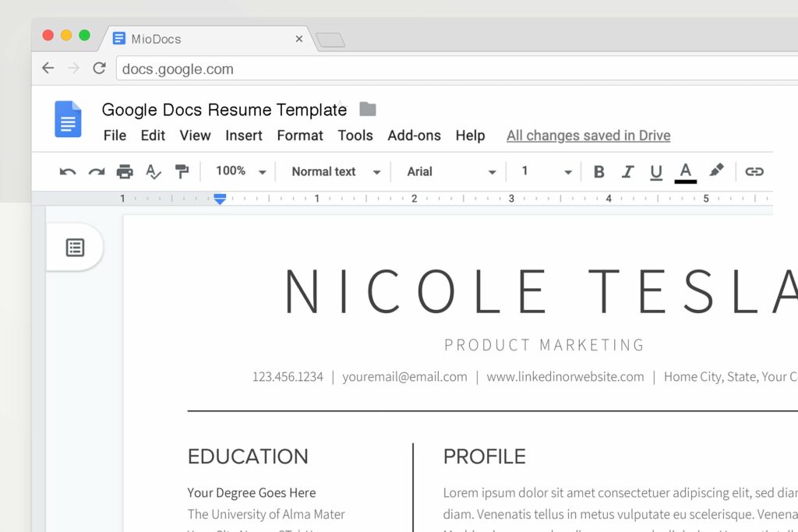Click the Move folder button beside the title

[x=366, y=109]
